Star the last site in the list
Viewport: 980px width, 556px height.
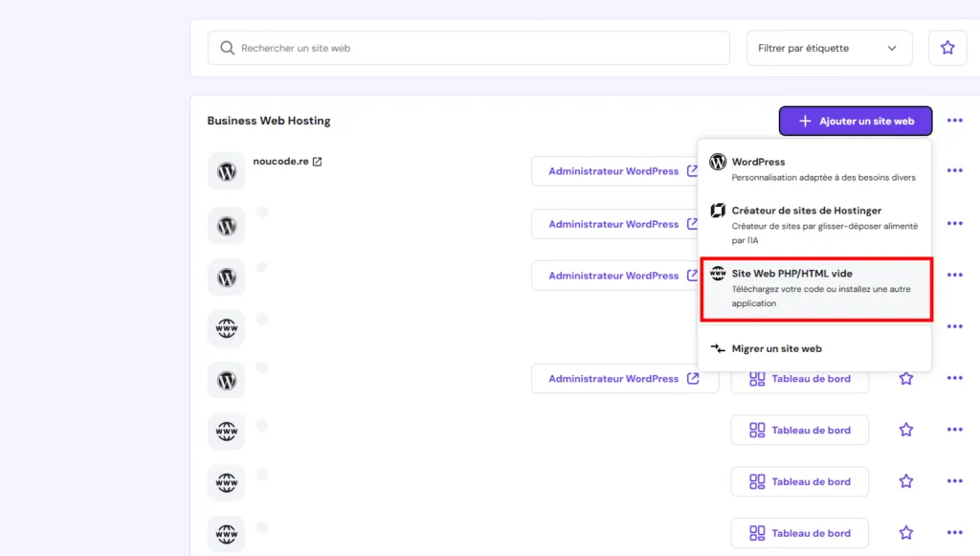pyautogui.click(x=905, y=533)
